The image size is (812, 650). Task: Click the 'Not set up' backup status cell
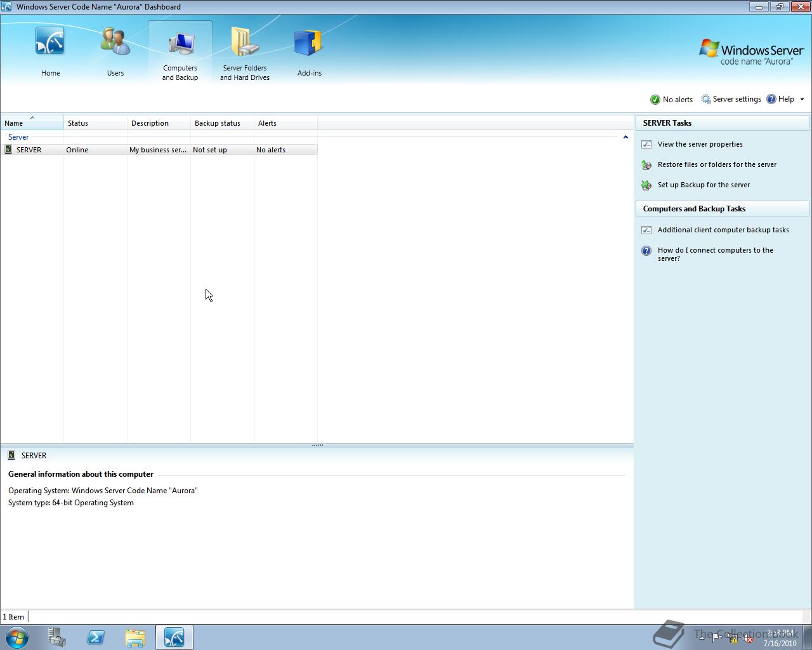[x=210, y=150]
